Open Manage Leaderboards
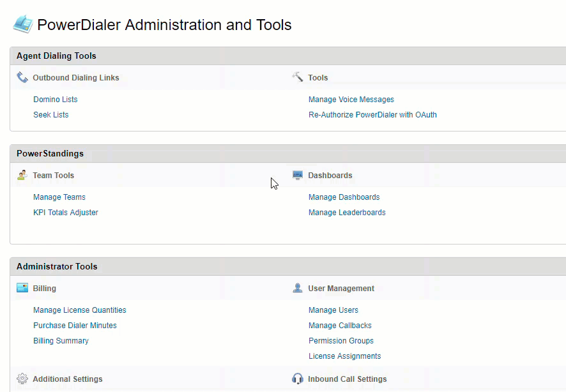566x392 pixels. 347,212
